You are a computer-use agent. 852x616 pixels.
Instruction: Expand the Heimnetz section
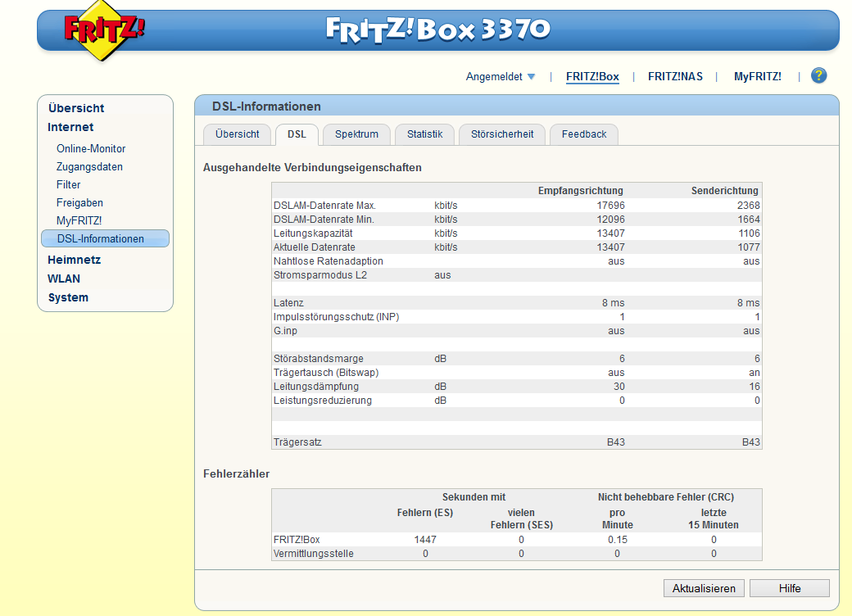(75, 260)
